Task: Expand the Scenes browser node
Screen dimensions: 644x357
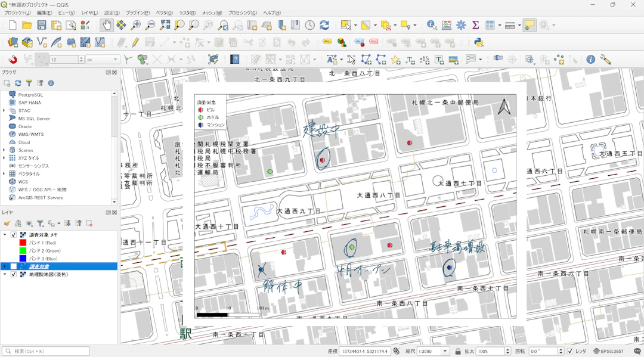Action: pyautogui.click(x=4, y=150)
